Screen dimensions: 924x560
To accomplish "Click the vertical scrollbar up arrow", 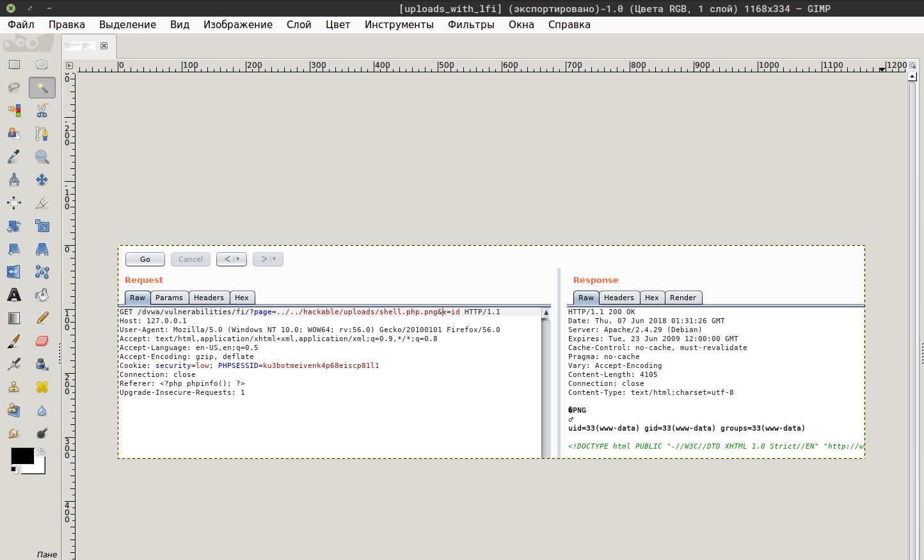I will [912, 77].
